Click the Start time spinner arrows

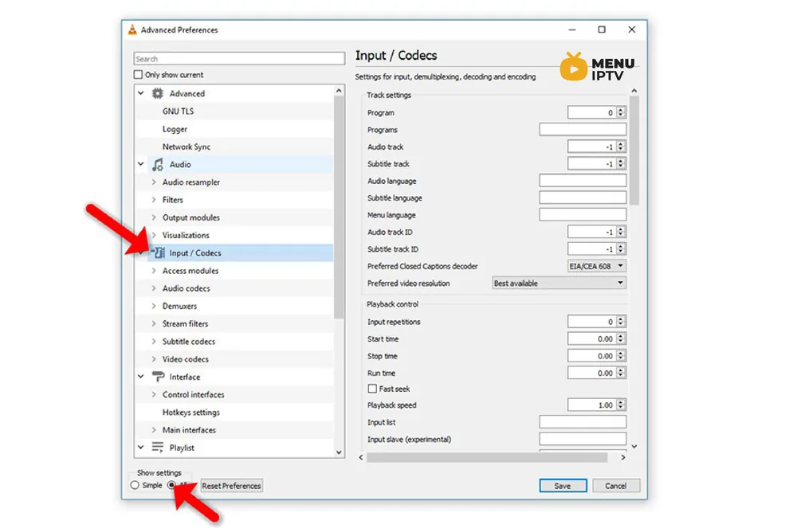tap(621, 338)
